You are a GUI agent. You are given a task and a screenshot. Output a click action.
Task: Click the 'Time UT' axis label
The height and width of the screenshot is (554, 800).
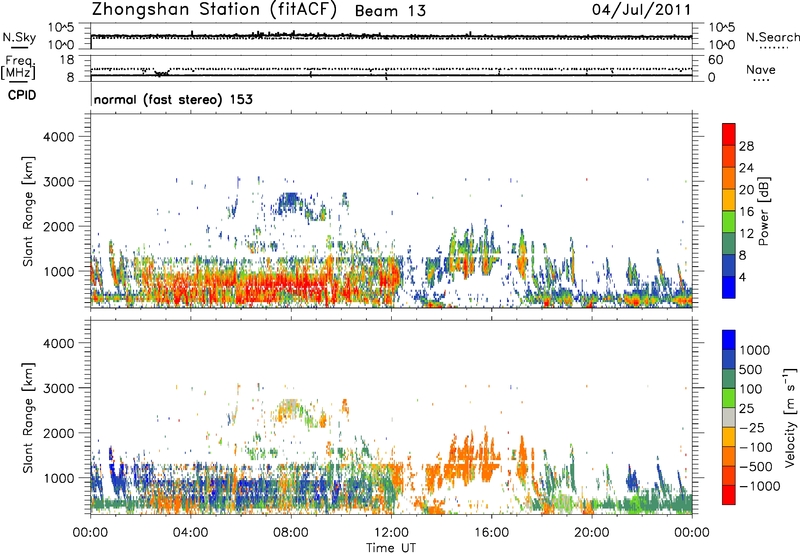click(391, 548)
